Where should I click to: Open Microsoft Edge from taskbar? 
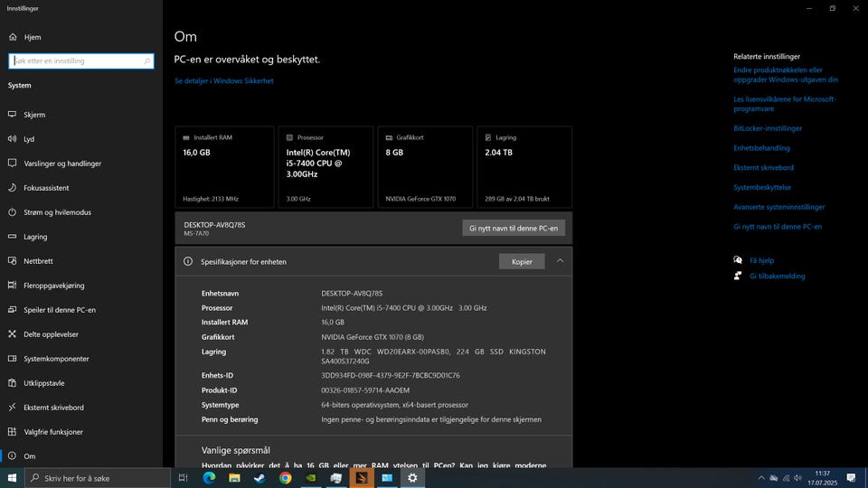tap(209, 477)
